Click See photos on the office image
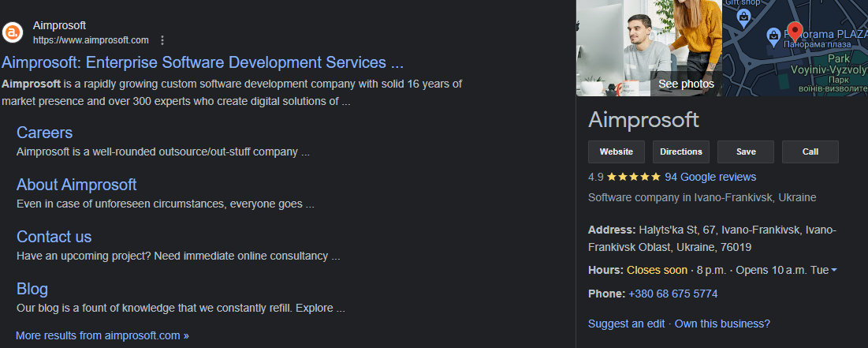Screen dimensions: 868x348 coord(686,84)
